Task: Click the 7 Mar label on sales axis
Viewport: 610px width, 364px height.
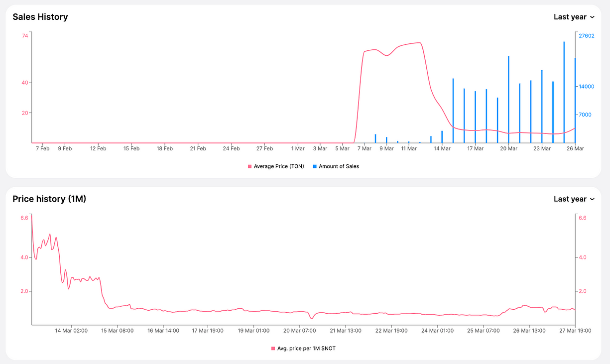Action: point(364,148)
